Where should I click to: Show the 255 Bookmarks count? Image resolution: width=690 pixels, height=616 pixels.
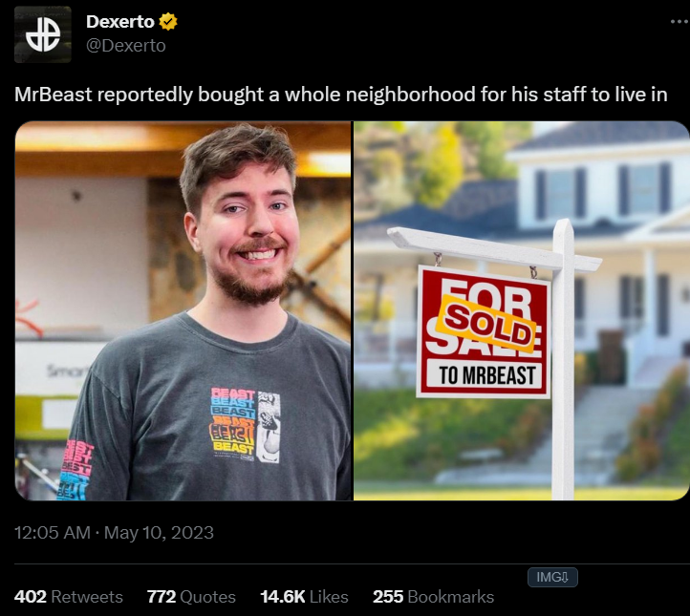tap(434, 597)
